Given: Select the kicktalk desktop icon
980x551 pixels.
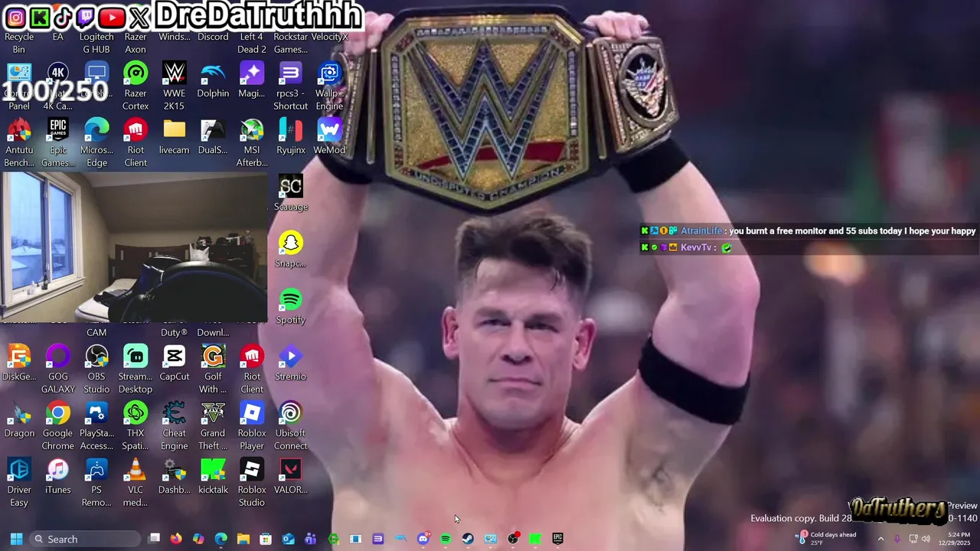Looking at the screenshot, I should [x=213, y=476].
